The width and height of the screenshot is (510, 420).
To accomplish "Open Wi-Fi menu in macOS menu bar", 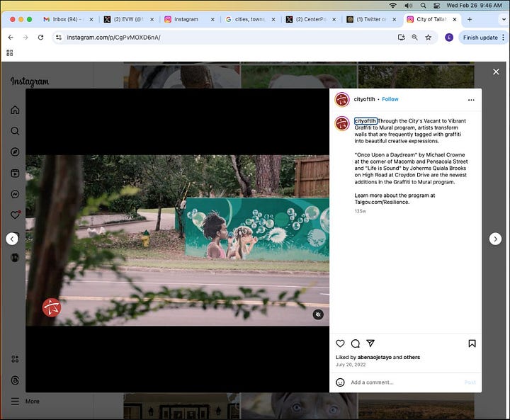I will tap(393, 6).
